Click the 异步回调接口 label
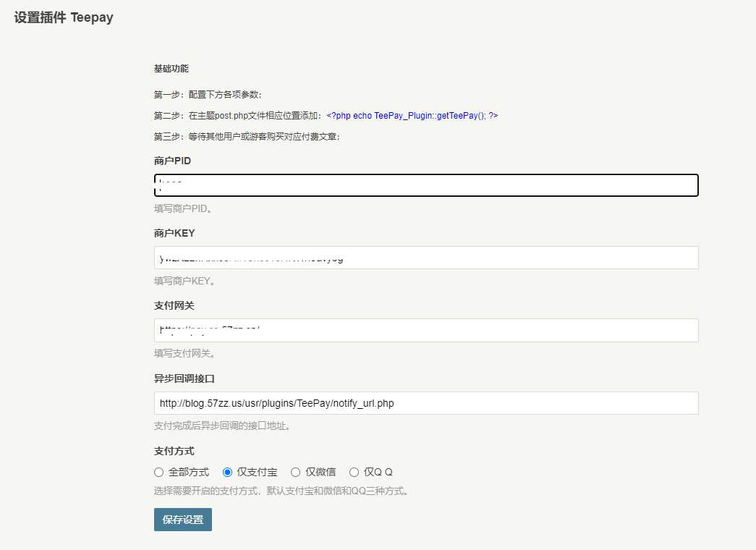Screen dimensions: 756x550 click(x=184, y=378)
